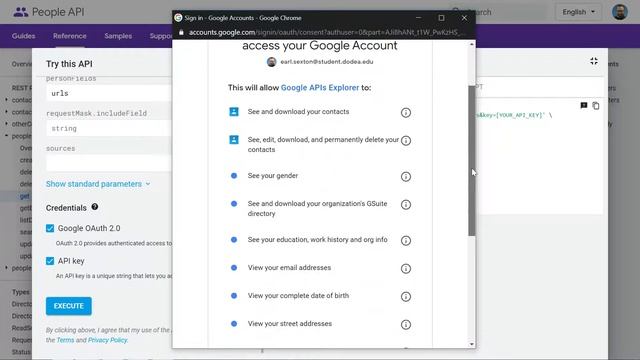Image resolution: width=640 pixels, height=360 pixels.
Task: Click the feedback icon above code sample
Action: pos(584,106)
